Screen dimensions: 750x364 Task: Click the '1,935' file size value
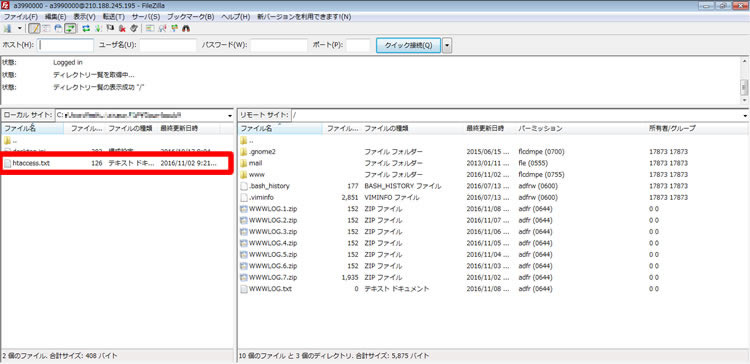[x=350, y=277]
